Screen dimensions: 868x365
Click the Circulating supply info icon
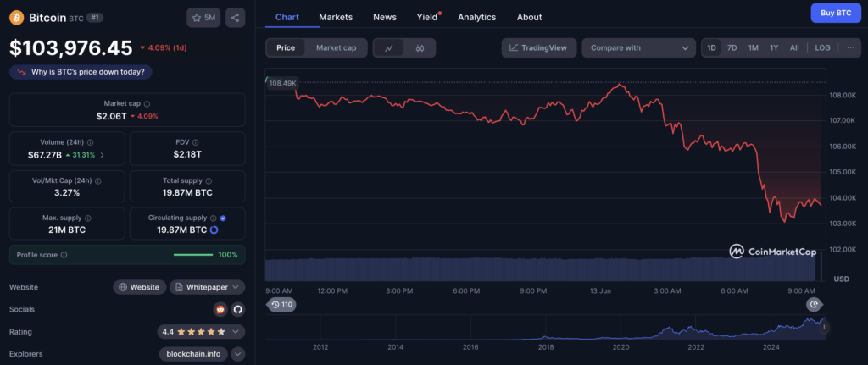[213, 218]
